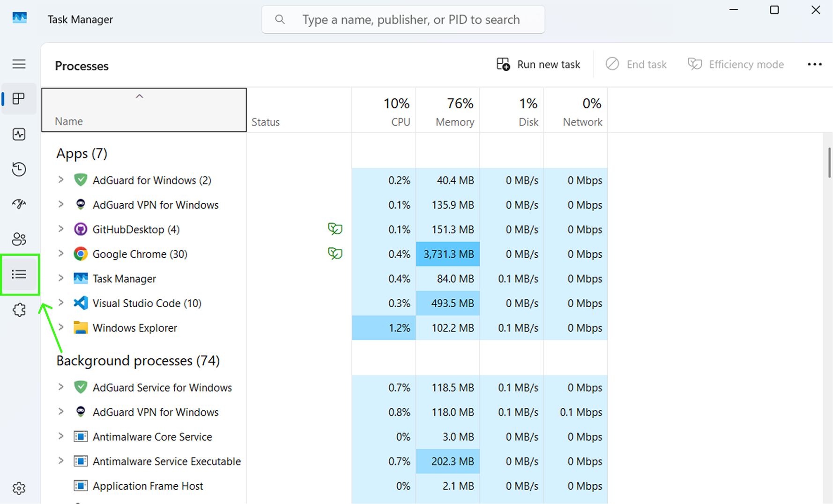Click the search magnifier icon
This screenshot has width=833, height=504.
click(280, 19)
